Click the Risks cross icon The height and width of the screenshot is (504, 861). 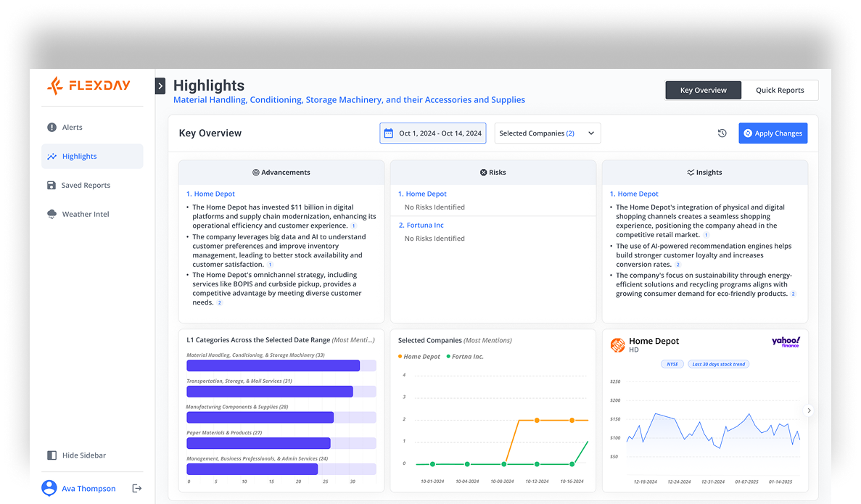click(x=483, y=173)
